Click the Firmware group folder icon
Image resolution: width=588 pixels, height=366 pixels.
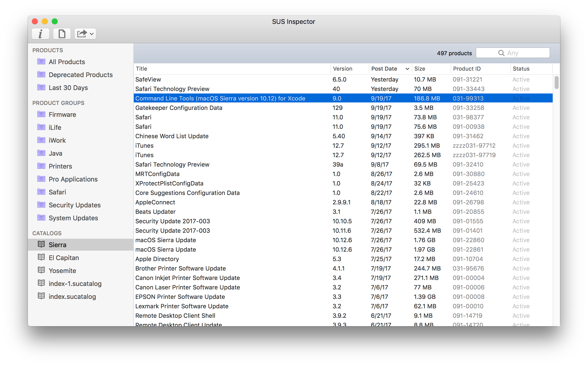41,114
